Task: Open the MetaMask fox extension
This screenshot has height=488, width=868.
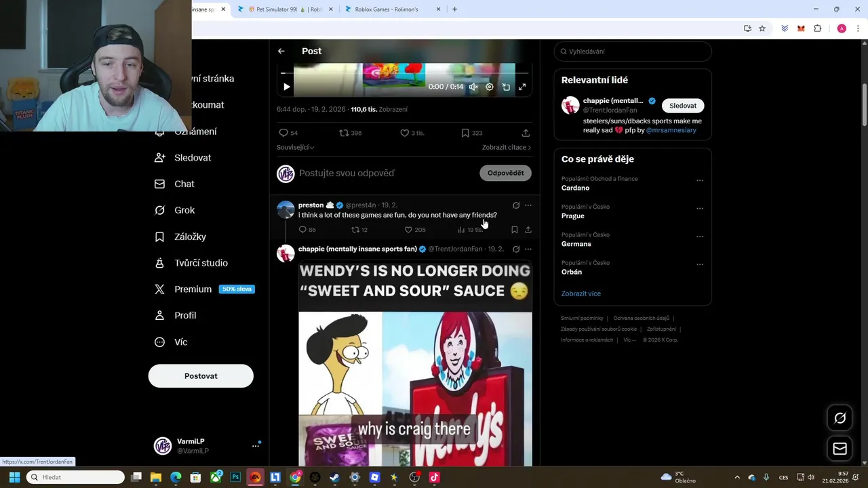Action: coord(801,28)
